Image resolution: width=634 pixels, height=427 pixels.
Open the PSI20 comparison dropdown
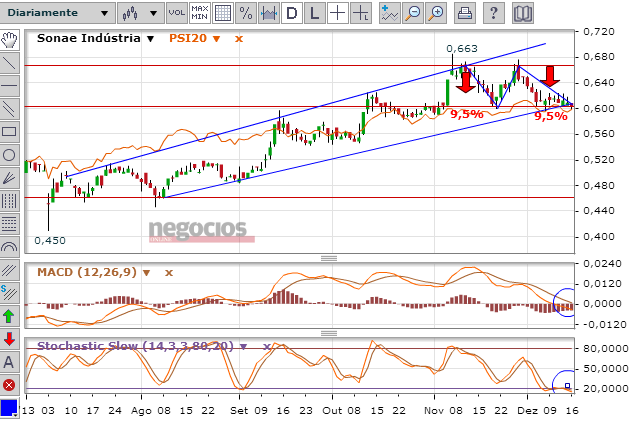[x=216, y=39]
